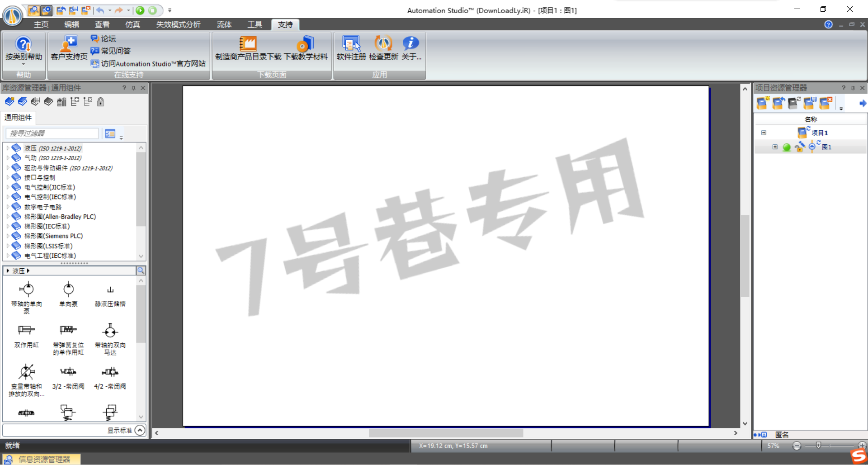Open the redo history dropdown arrow
The width and height of the screenshot is (868, 465).
click(129, 10)
